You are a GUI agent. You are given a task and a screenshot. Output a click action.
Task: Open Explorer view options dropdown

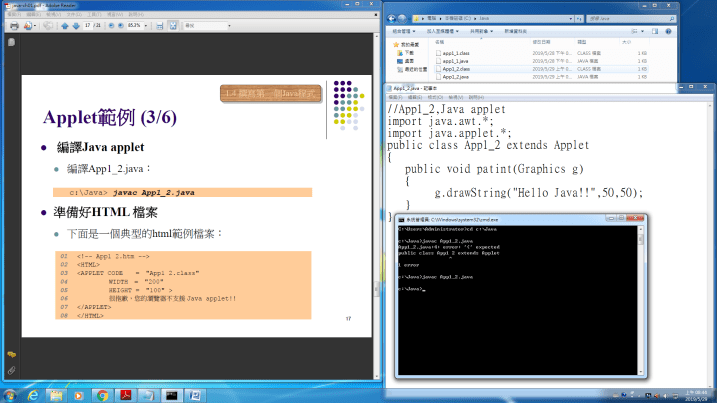pyautogui.click(x=641, y=31)
